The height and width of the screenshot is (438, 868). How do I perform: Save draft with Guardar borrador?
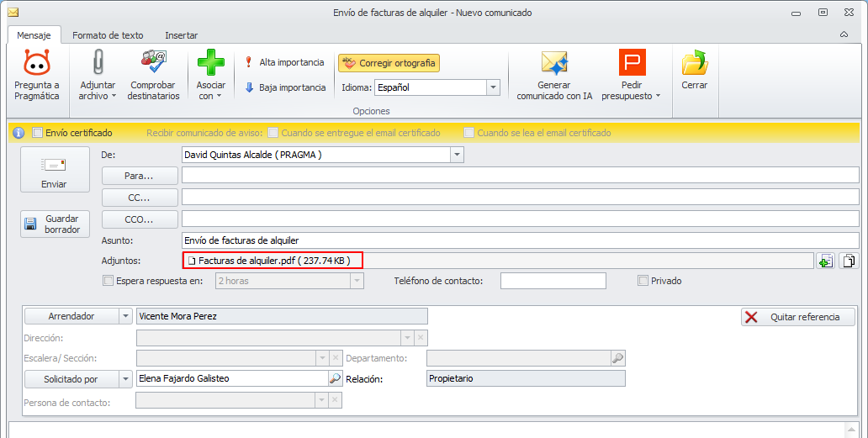[x=55, y=224]
